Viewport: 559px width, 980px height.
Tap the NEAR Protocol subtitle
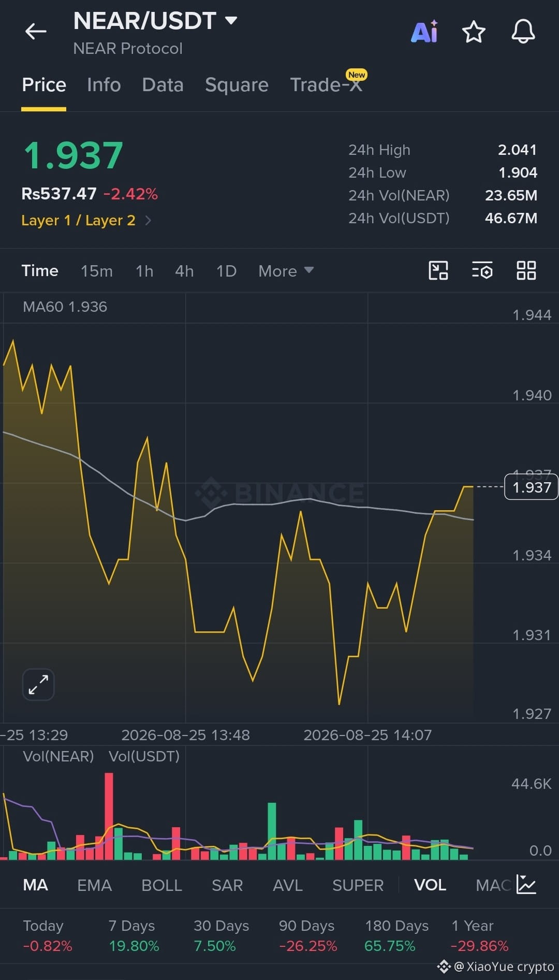point(128,49)
